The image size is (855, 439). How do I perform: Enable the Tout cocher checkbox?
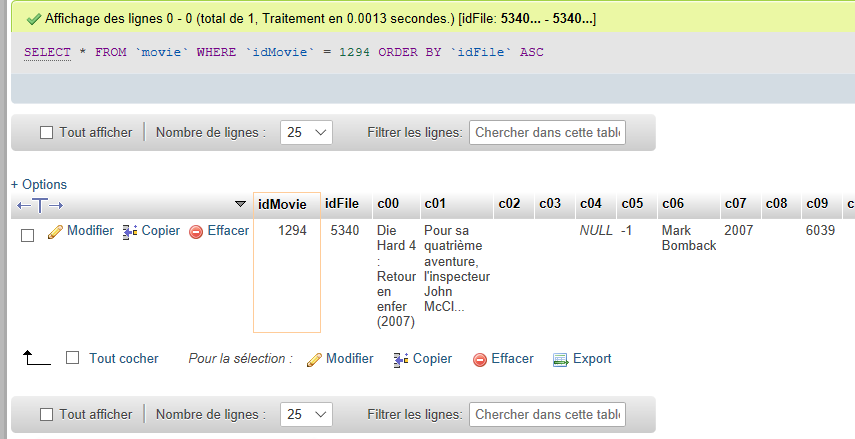(x=73, y=358)
